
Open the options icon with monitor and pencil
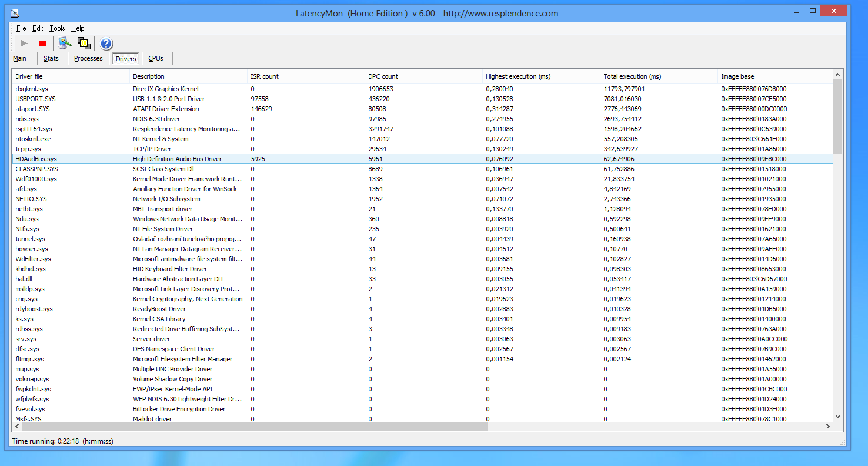coord(65,43)
